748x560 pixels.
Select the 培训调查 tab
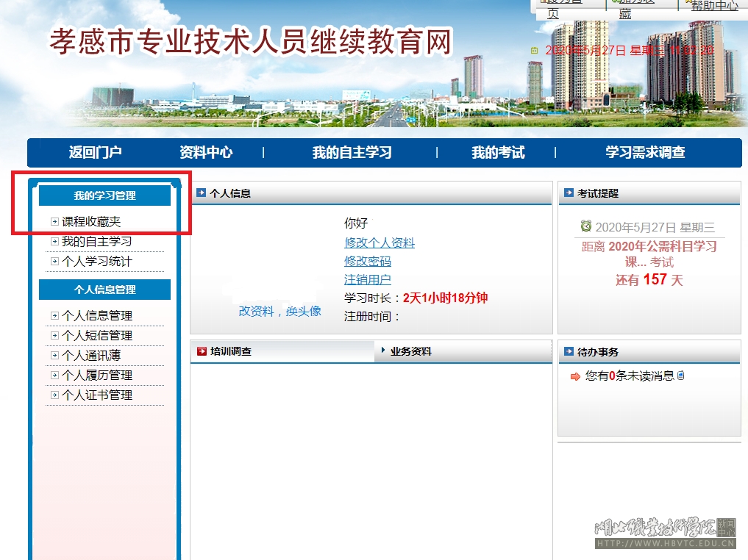tap(231, 351)
